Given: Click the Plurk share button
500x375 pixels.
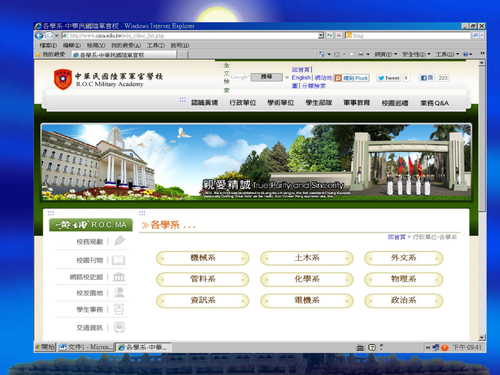Looking at the screenshot, I should 352,78.
